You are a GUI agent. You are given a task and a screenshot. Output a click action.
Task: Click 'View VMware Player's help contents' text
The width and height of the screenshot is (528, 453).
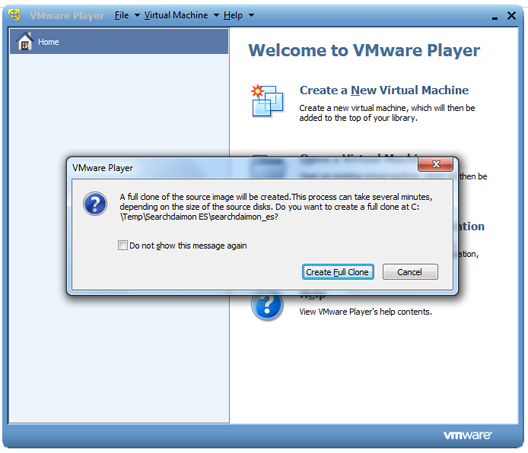click(x=365, y=312)
